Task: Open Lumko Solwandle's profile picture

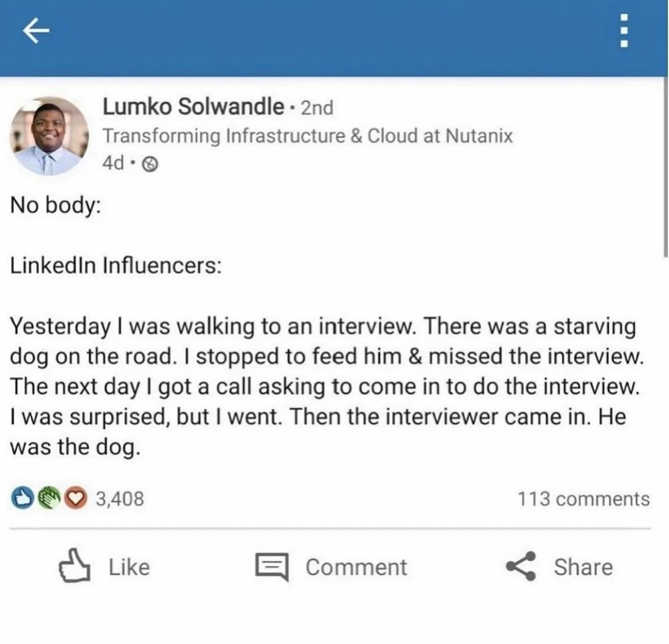Action: point(49,136)
